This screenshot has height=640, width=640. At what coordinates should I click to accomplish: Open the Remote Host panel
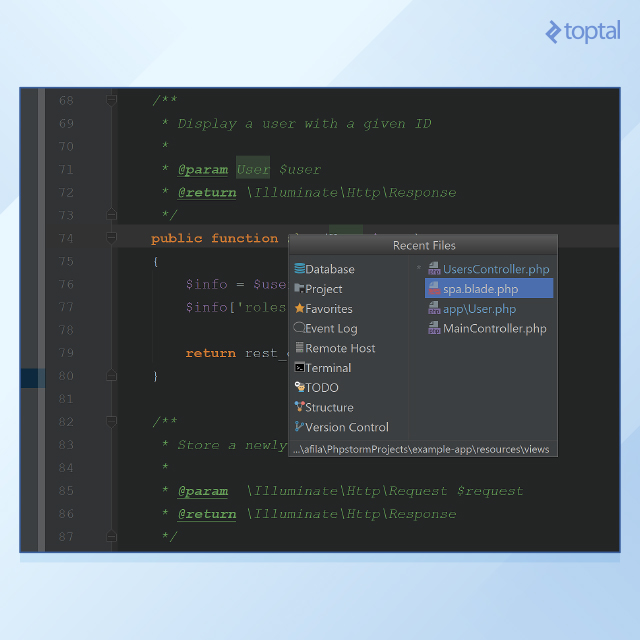coord(340,348)
